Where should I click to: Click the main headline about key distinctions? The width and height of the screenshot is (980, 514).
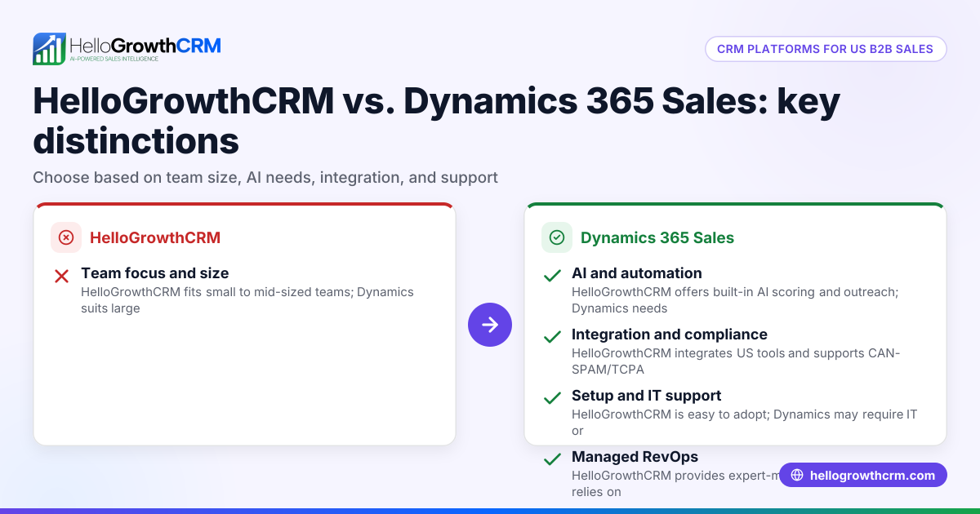point(436,121)
